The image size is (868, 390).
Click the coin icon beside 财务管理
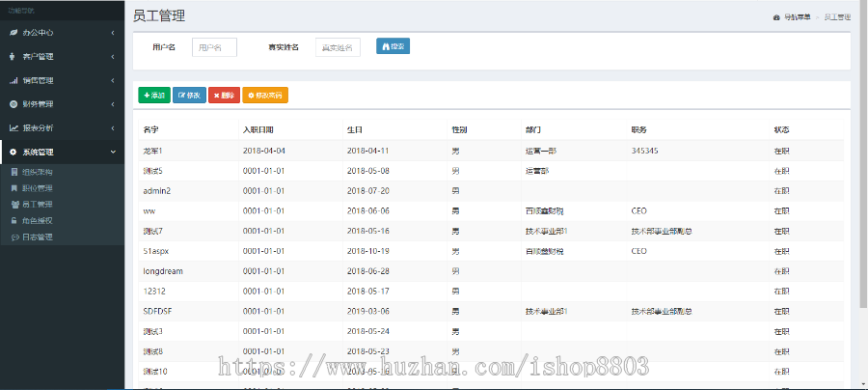(x=14, y=104)
